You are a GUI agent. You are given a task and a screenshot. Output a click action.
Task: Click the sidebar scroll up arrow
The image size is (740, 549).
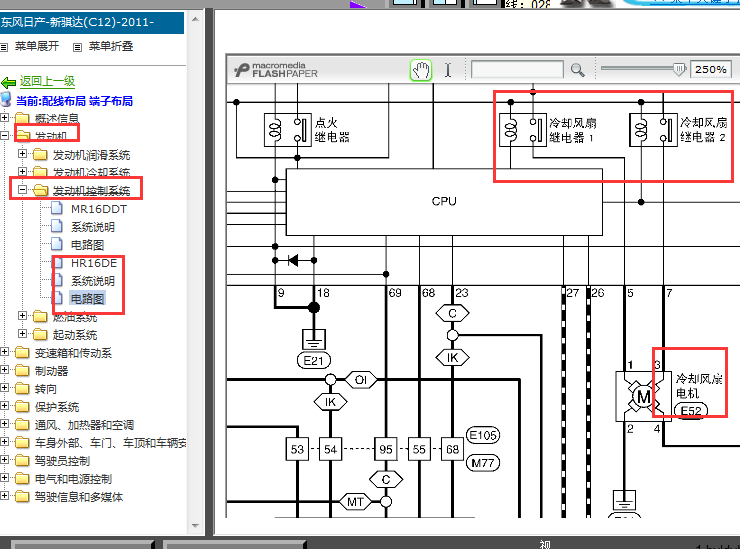195,19
